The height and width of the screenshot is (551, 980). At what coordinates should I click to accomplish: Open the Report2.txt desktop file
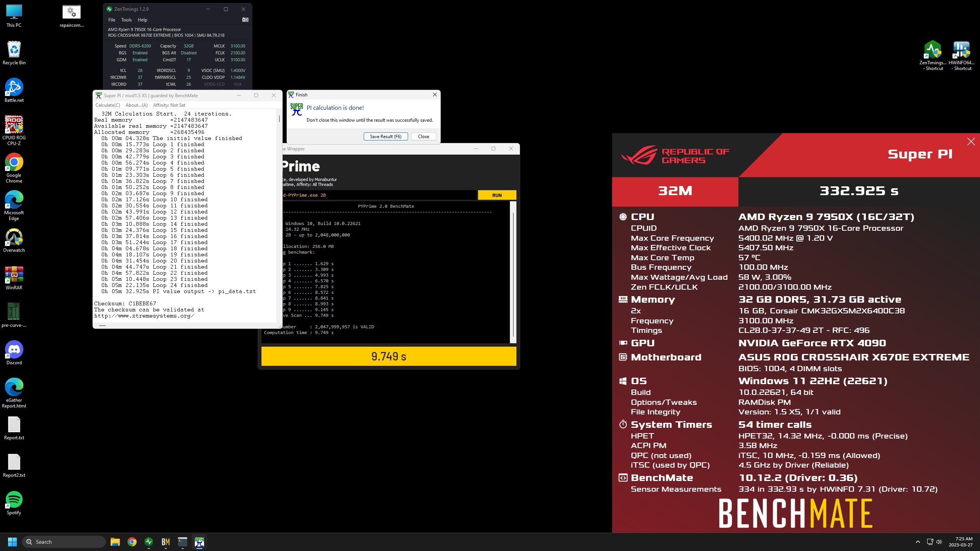pos(14,466)
